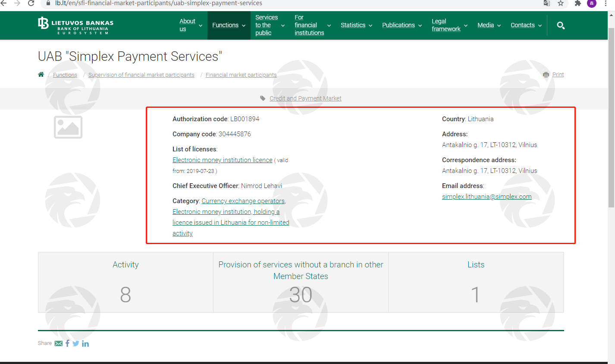Click the company code 304445876

click(235, 134)
